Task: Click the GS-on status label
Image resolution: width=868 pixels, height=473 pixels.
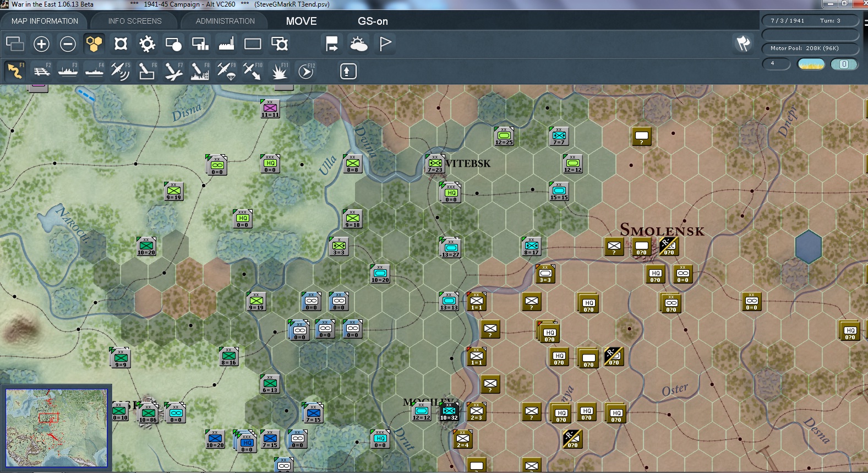Action: (x=373, y=21)
